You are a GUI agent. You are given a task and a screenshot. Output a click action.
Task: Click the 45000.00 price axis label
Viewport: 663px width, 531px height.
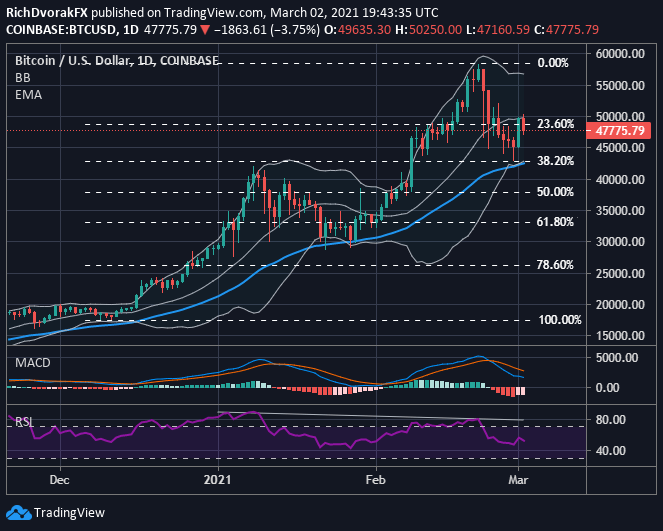point(620,148)
